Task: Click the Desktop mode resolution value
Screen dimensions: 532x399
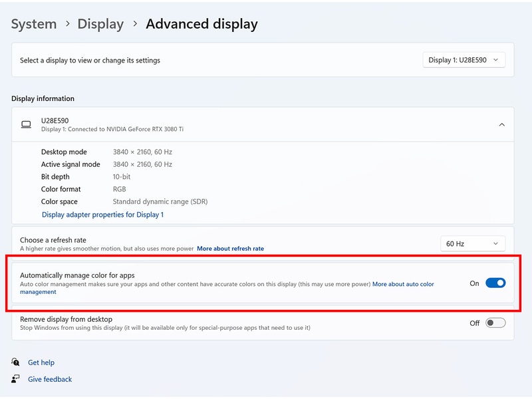Action: pos(142,152)
